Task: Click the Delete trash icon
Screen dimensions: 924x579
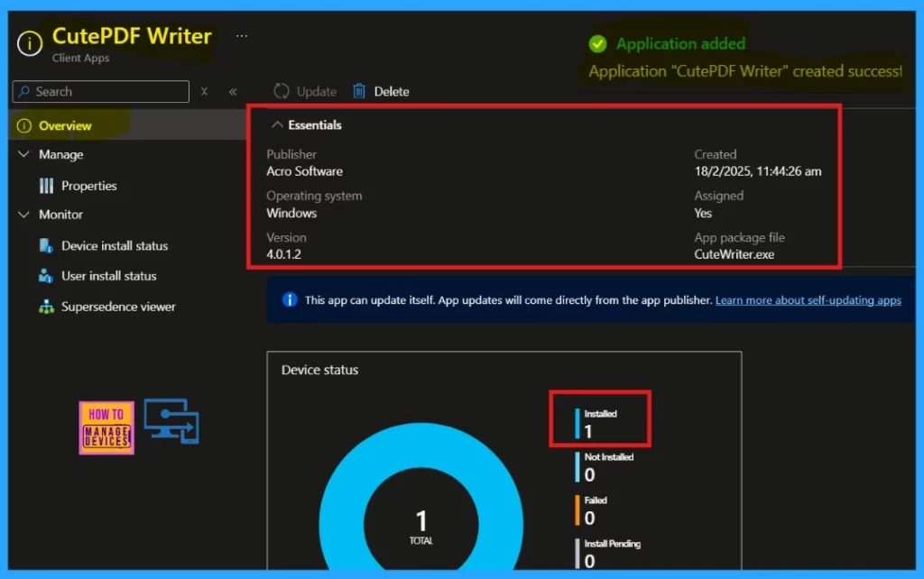Action: (x=359, y=91)
